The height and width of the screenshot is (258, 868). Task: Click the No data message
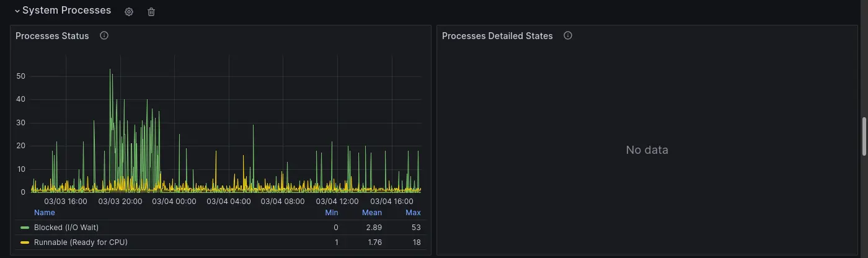tap(647, 150)
